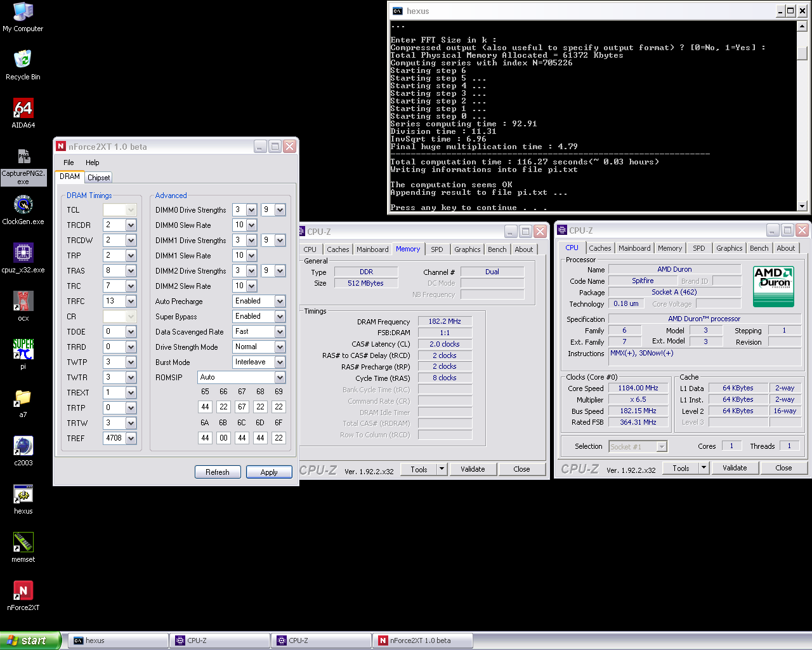Switch to nForce2XT 1.0 beta taskbar button
The height and width of the screenshot is (650, 812).
pyautogui.click(x=424, y=640)
